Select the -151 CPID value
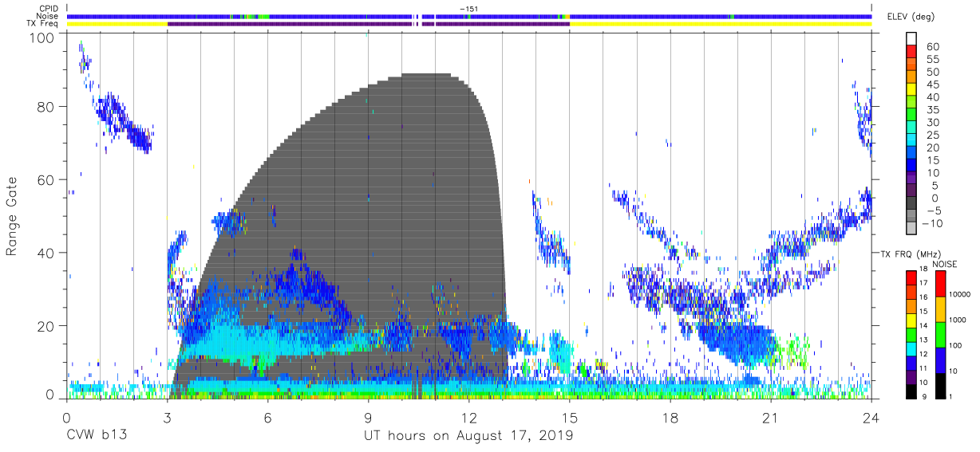Screen dimensions: 980x452 click(x=468, y=9)
